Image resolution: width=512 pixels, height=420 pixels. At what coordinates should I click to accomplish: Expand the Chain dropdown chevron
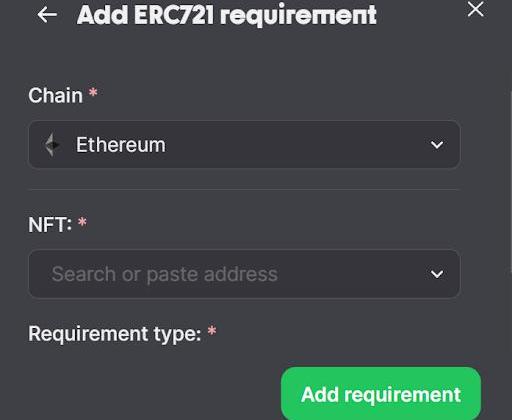point(437,145)
